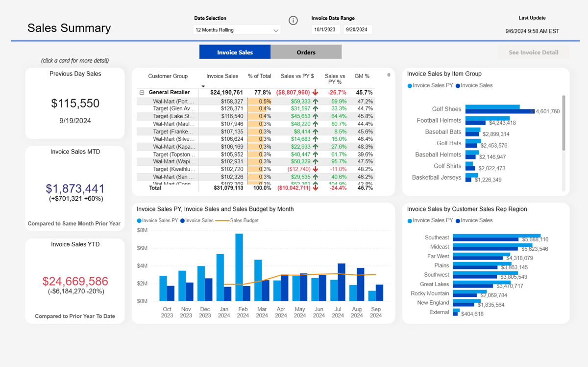Click the green up arrow in Target (Topston row
The width and height of the screenshot is (588, 367).
coord(315,154)
